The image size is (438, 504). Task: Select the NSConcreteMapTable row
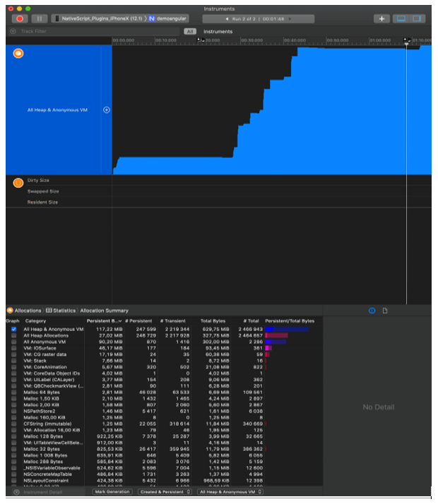[164, 474]
